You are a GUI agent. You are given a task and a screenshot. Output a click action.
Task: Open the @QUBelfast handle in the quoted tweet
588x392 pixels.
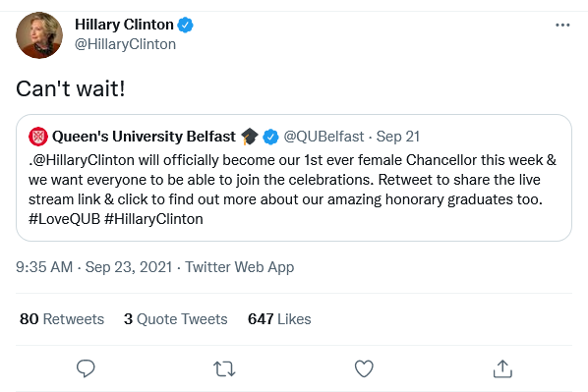pyautogui.click(x=323, y=137)
